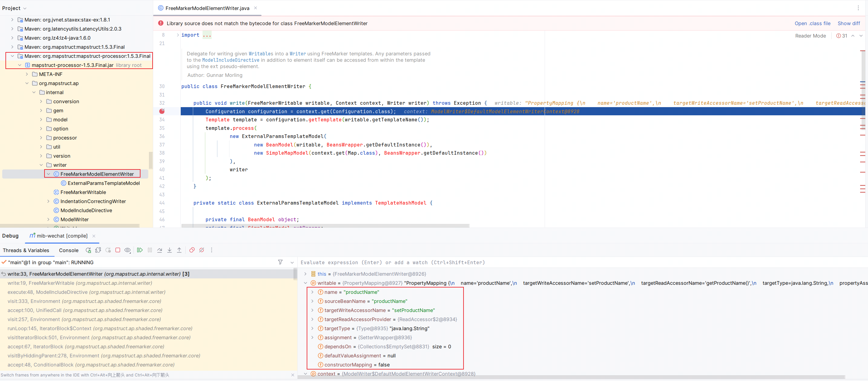This screenshot has width=868, height=381.
Task: Stop the debug session with red square
Action: tap(117, 250)
